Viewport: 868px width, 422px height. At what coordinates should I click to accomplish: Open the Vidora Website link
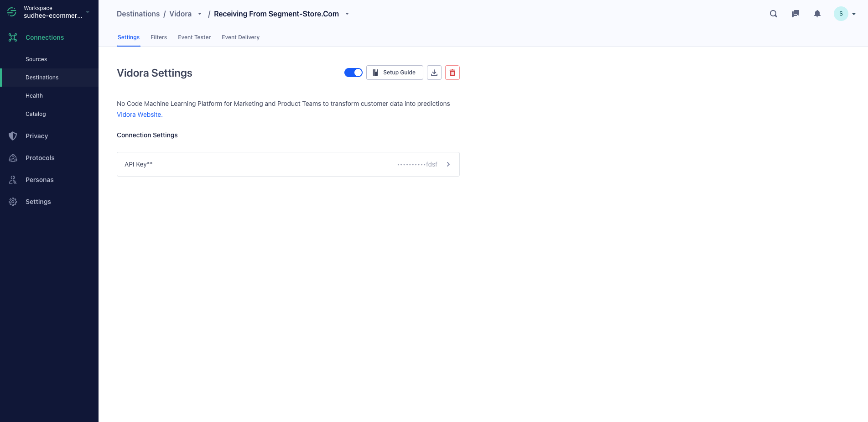[x=139, y=115]
